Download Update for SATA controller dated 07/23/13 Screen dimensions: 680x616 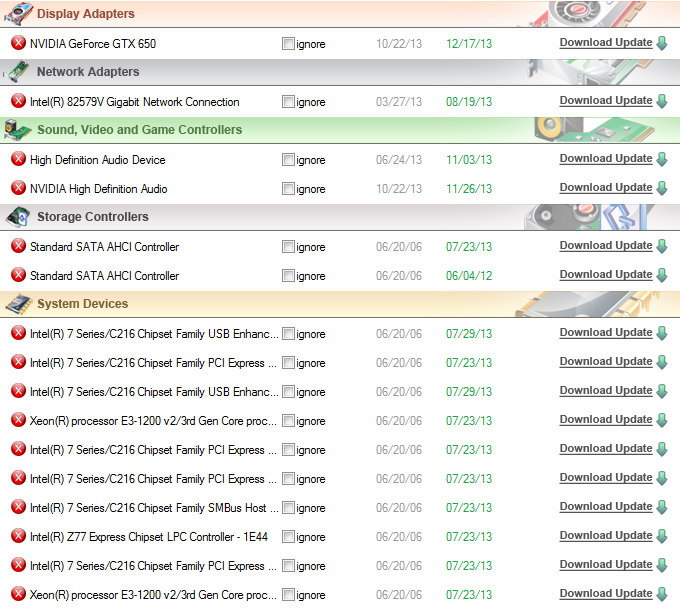click(x=606, y=246)
